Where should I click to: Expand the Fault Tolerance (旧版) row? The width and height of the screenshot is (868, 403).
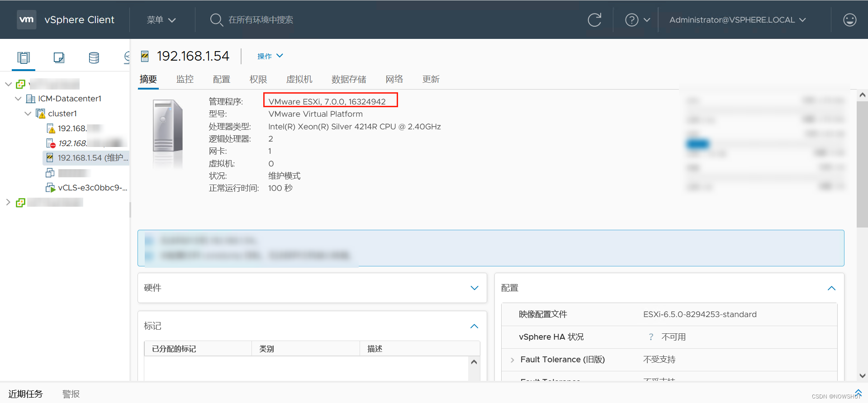coord(512,360)
